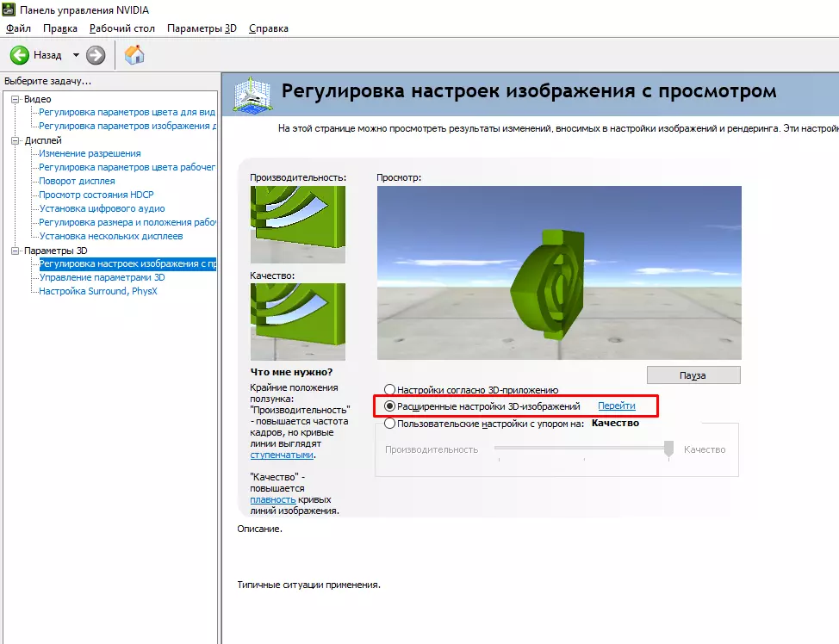Collapse the Видео tree group
This screenshot has width=839, height=644.
tap(15, 100)
